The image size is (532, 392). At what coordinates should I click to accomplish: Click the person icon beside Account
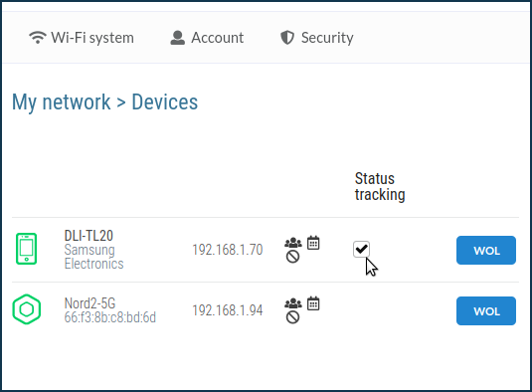click(177, 38)
